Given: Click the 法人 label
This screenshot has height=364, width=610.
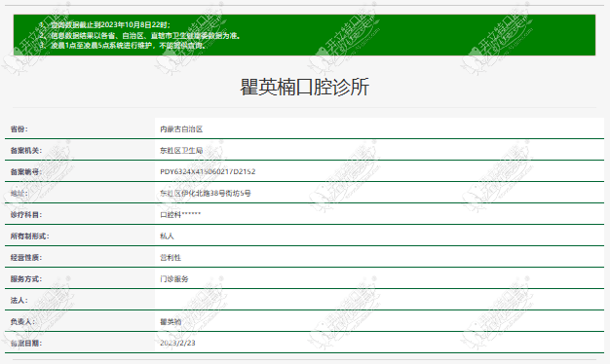Looking at the screenshot, I should click(x=19, y=300).
